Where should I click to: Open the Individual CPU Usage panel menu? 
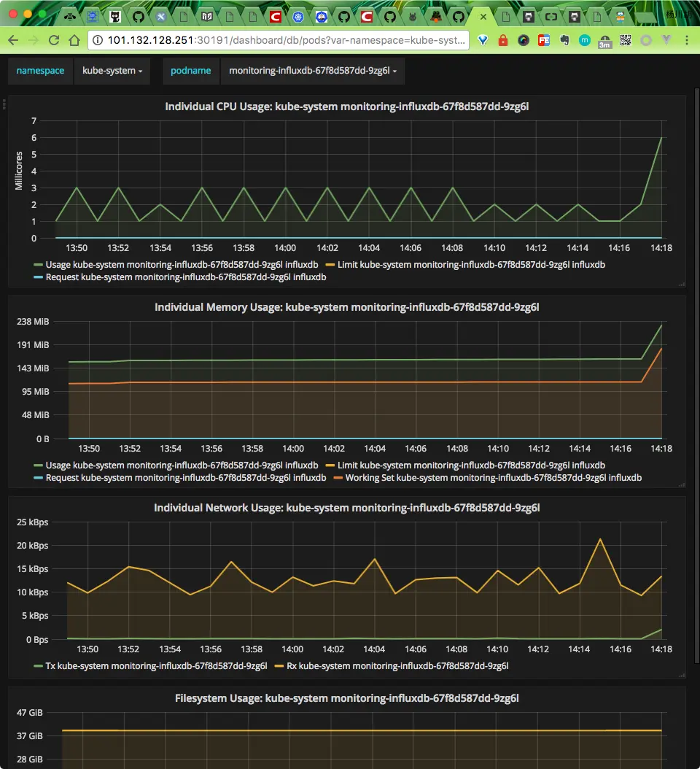[x=349, y=106]
